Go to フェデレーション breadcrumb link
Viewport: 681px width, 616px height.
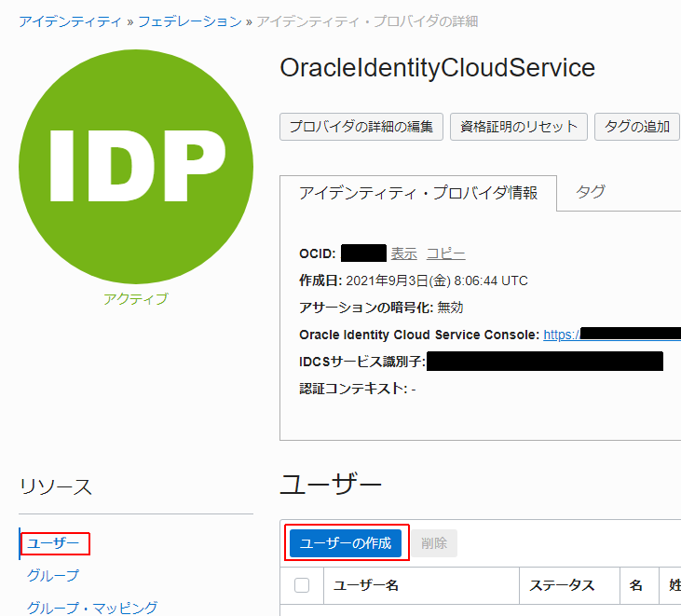click(190, 21)
